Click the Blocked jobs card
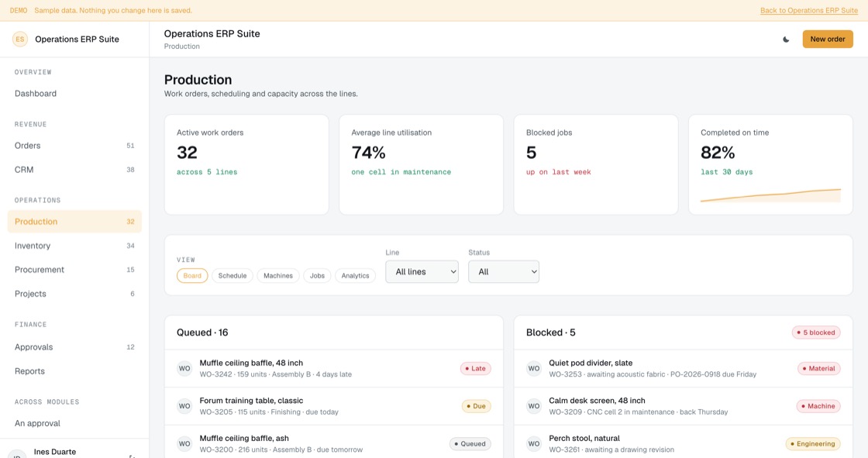This screenshot has height=458, width=868. (596, 164)
